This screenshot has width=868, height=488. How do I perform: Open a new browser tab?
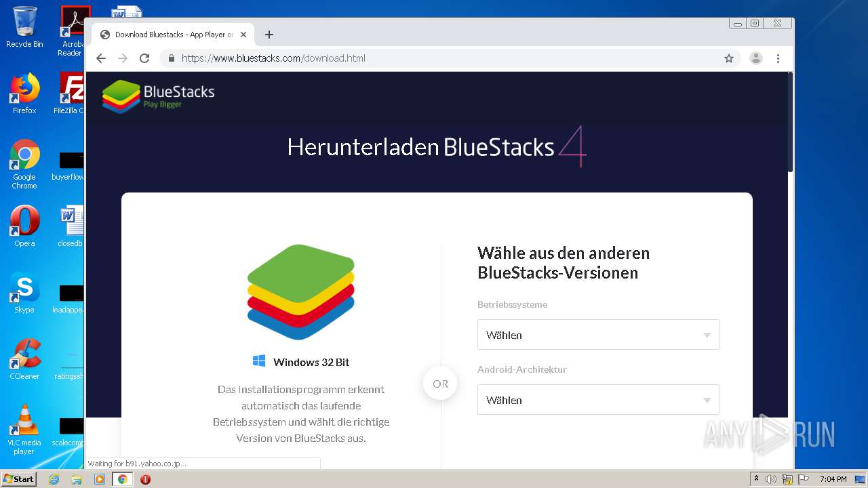(x=269, y=35)
